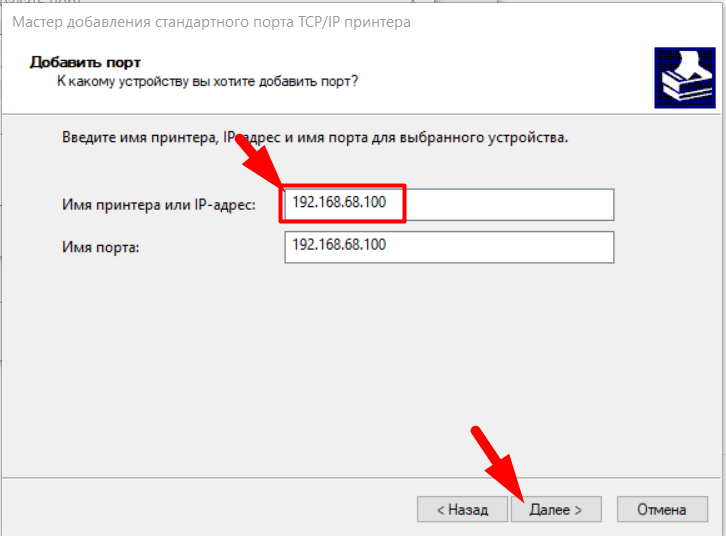Click the Далее button to continue
The image size is (726, 536).
coord(557,509)
